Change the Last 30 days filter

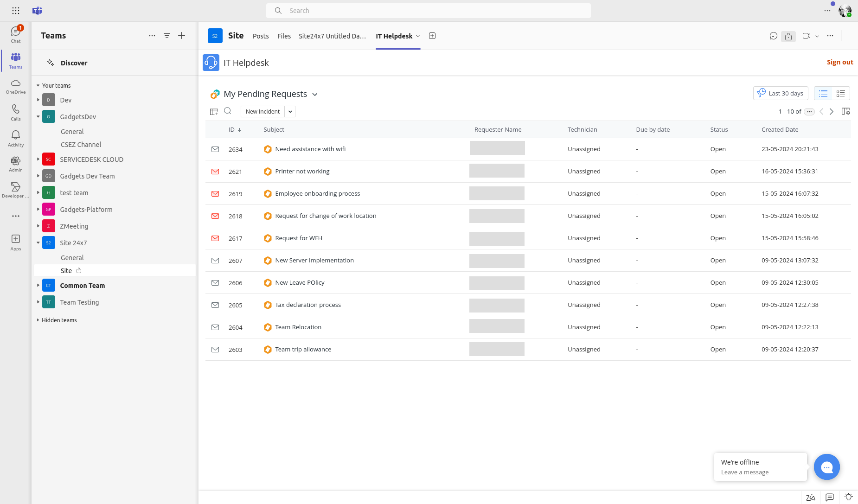pos(781,93)
